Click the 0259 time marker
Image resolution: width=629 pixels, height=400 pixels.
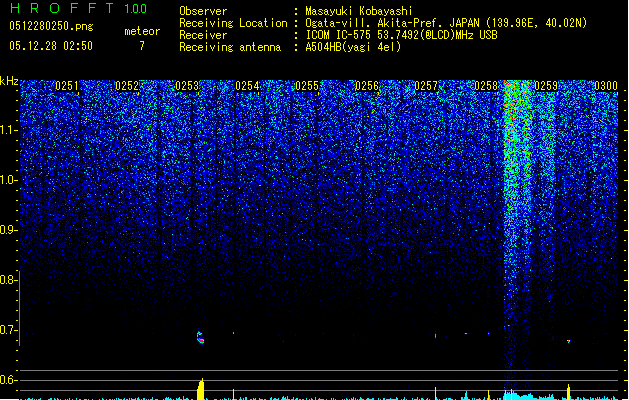click(x=546, y=86)
